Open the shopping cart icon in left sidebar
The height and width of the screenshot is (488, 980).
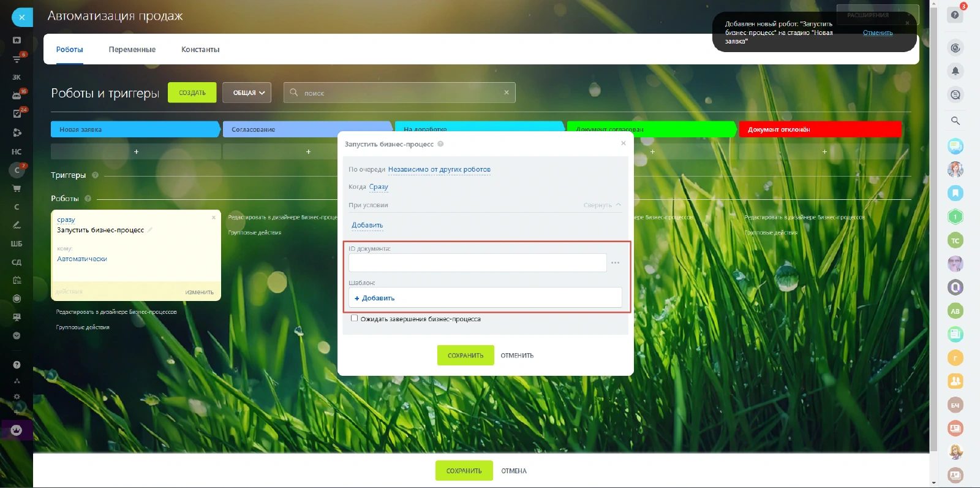[x=17, y=188]
